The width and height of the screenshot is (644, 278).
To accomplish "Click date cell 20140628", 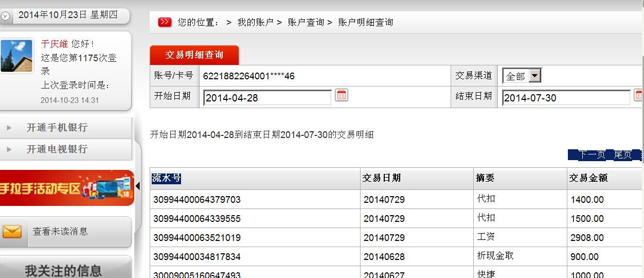I will (x=384, y=257).
